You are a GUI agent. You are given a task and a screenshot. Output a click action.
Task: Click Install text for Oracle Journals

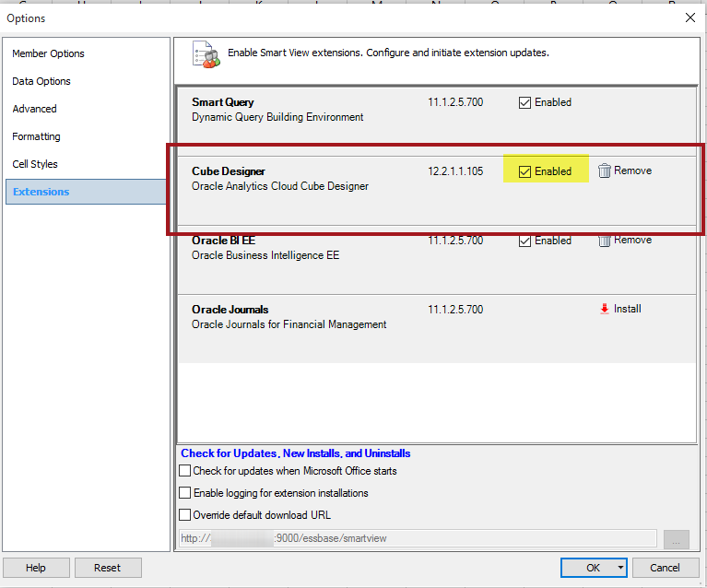[627, 309]
